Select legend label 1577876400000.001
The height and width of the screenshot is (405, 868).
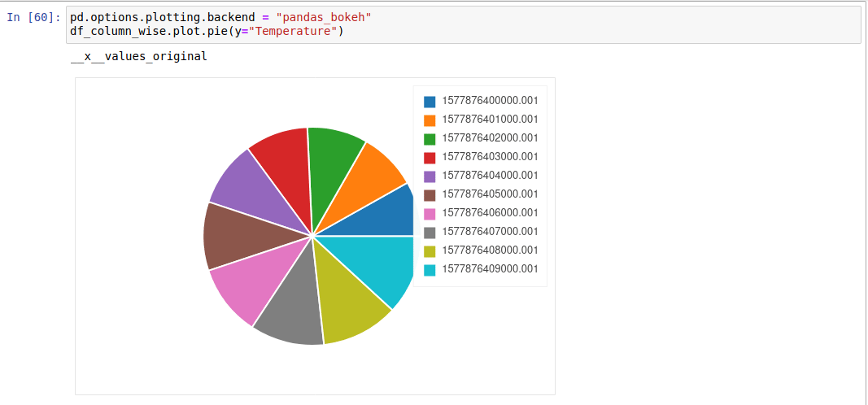(490, 101)
